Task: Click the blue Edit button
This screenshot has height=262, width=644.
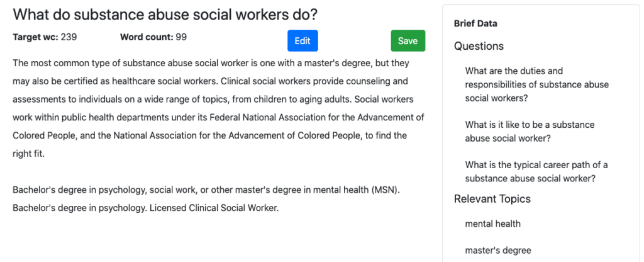Action: tap(303, 41)
